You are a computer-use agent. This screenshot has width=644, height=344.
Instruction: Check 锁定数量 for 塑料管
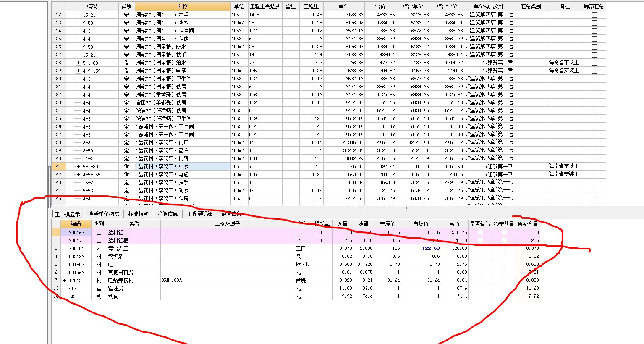tap(504, 232)
